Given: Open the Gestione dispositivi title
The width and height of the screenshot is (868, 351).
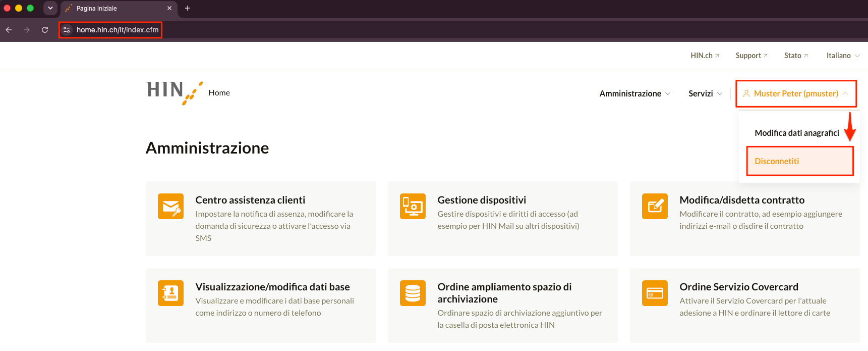Looking at the screenshot, I should point(482,200).
